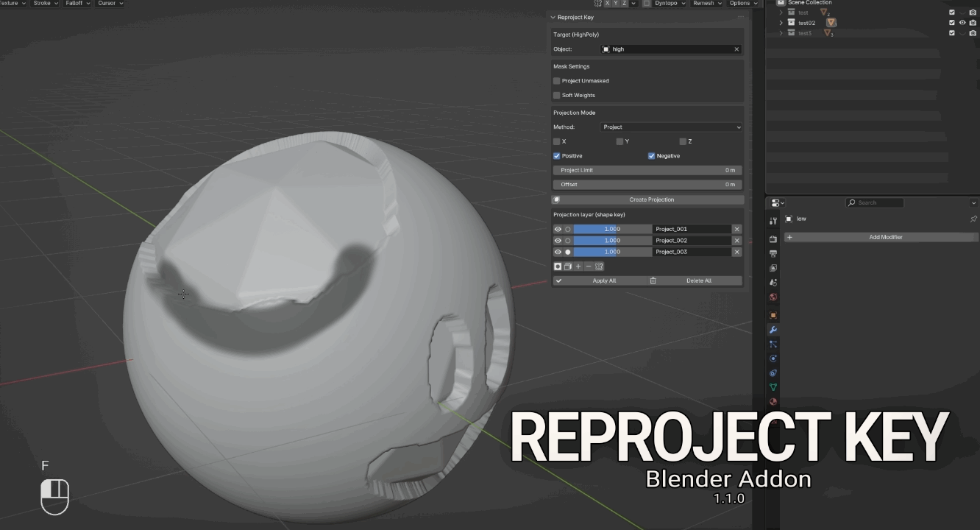Click the Delete All button
Screen dimensions: 980x530
(695, 280)
